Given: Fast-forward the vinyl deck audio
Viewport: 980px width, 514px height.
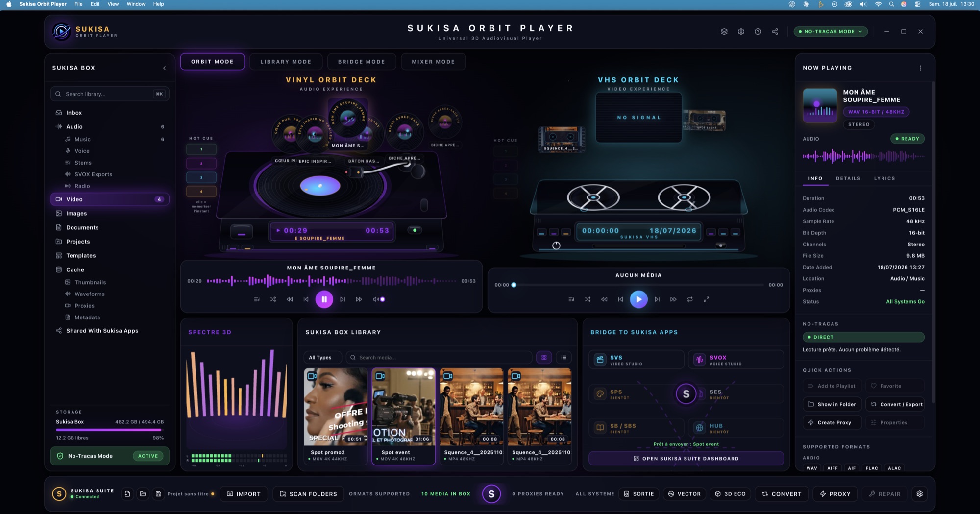Looking at the screenshot, I should pos(359,299).
